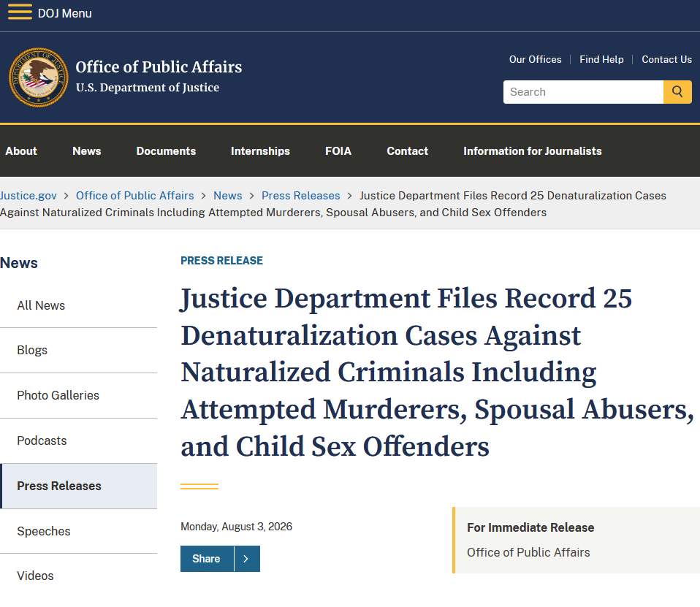Screen dimensions: 700x607
Task: Select Videos in sidebar
Action: 79,576
